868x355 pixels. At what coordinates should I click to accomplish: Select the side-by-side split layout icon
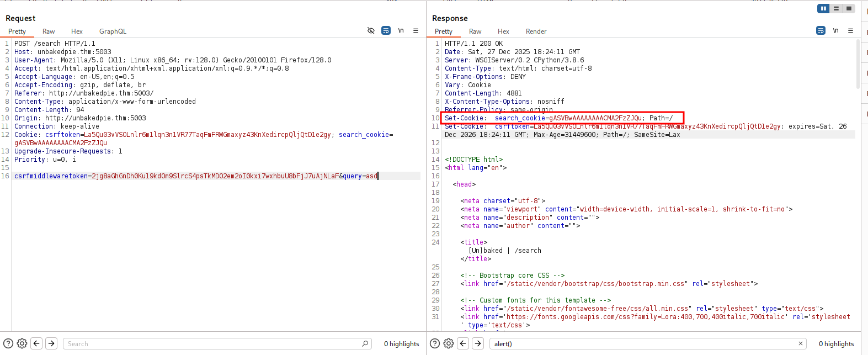click(x=823, y=8)
